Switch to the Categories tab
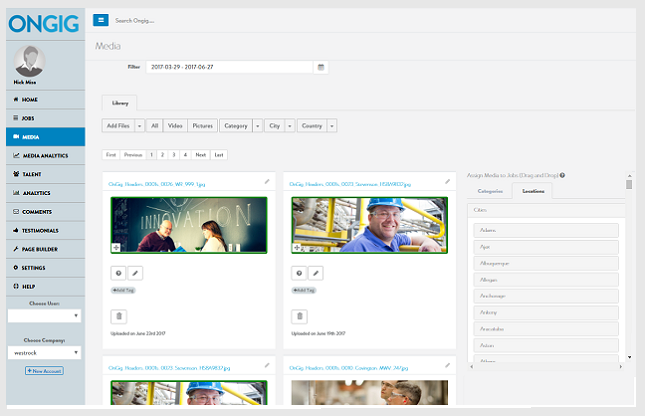This screenshot has height=416, width=645. (490, 191)
